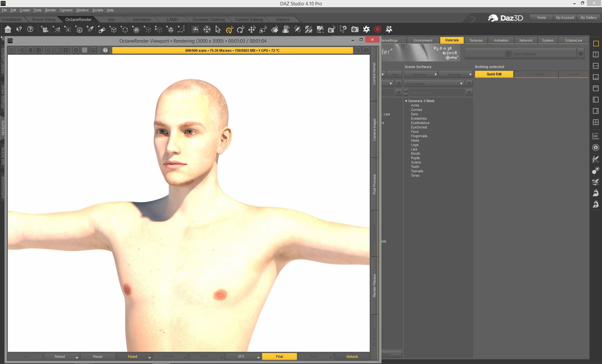Viewport: 602px width, 364px height.
Task: Click the render camera icon in toolbar
Action: click(x=355, y=29)
